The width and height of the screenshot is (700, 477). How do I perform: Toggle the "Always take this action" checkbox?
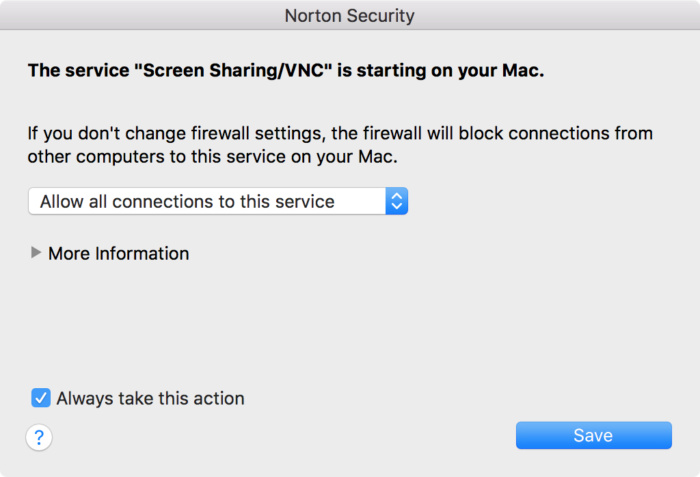[x=41, y=398]
